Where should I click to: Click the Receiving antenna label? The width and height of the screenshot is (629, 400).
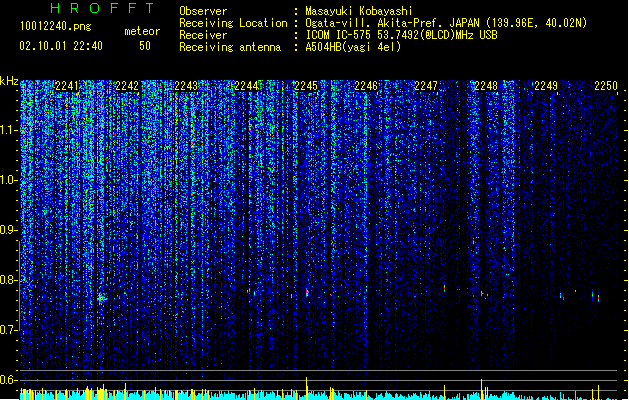coord(230,47)
